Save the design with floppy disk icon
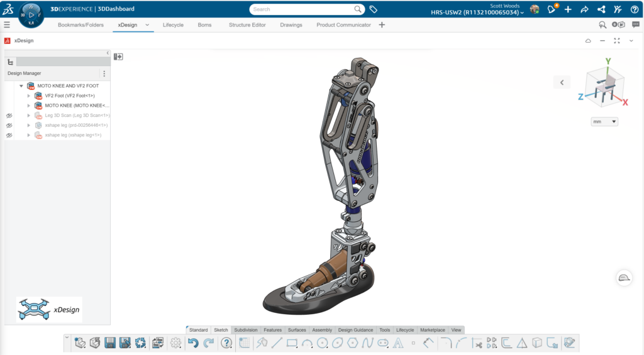Viewport: 644px width, 355px height. [109, 342]
